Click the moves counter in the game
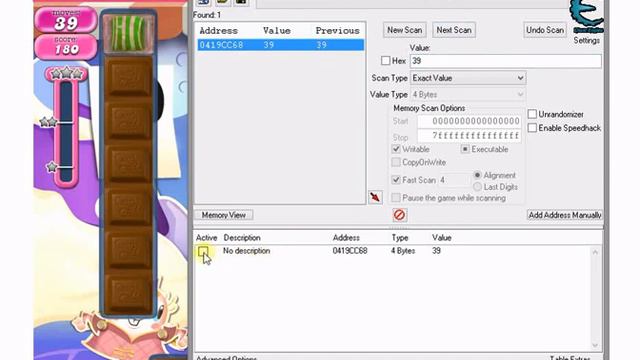 click(x=66, y=20)
